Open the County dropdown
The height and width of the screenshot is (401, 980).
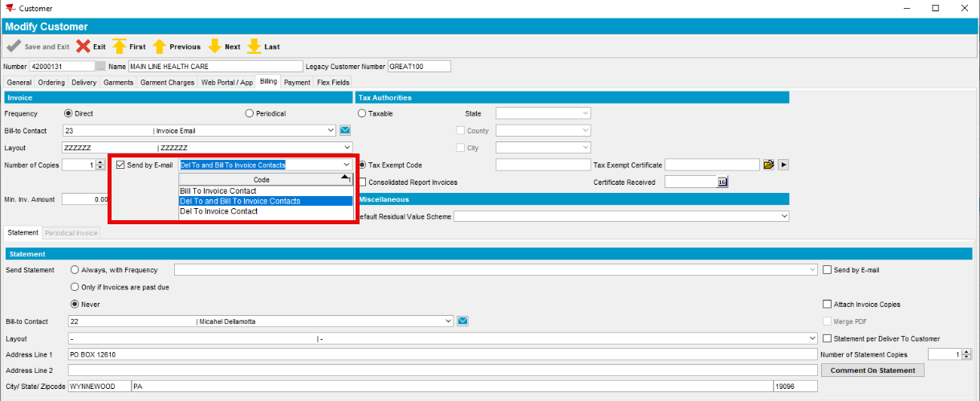[585, 130]
